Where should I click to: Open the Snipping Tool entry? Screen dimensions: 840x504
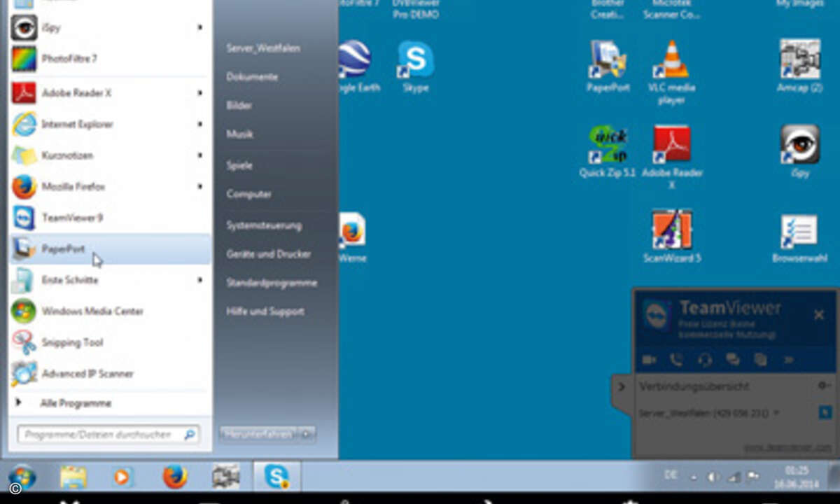click(x=108, y=342)
